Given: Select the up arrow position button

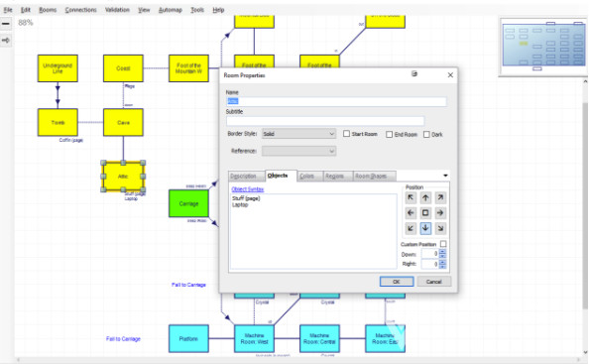Looking at the screenshot, I should [x=425, y=197].
